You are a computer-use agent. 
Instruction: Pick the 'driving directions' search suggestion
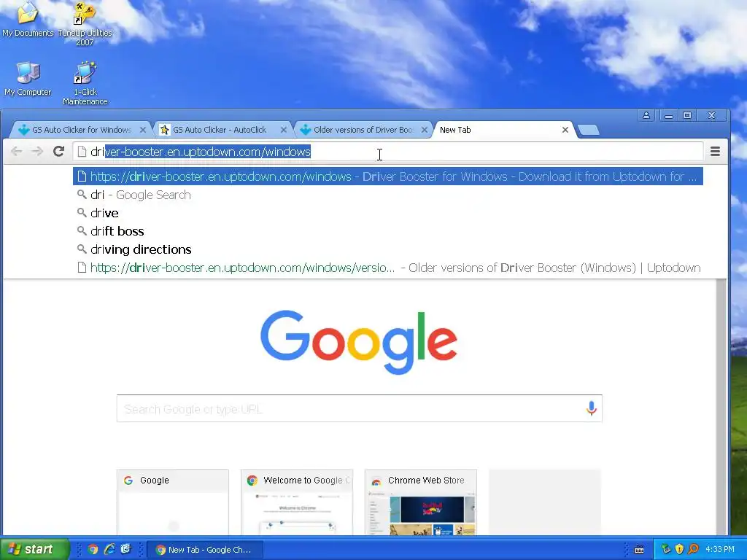(388, 249)
